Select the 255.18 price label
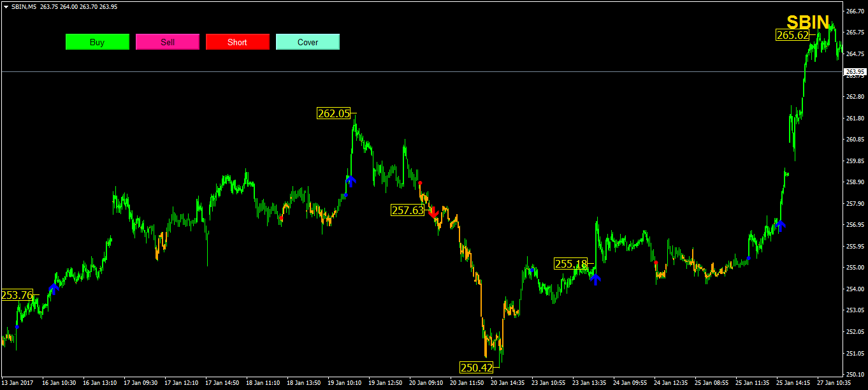Screen dimensions: 868x390 click(571, 263)
